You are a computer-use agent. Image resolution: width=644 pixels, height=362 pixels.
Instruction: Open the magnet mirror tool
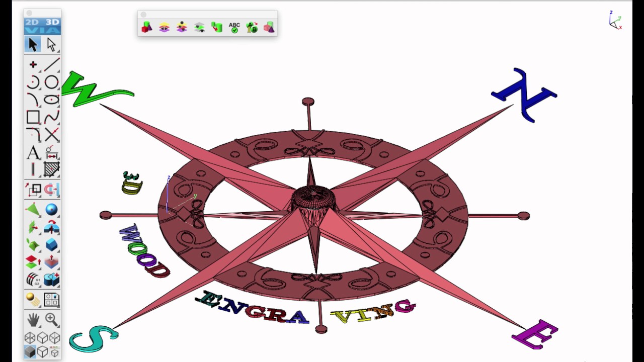pyautogui.click(x=51, y=190)
